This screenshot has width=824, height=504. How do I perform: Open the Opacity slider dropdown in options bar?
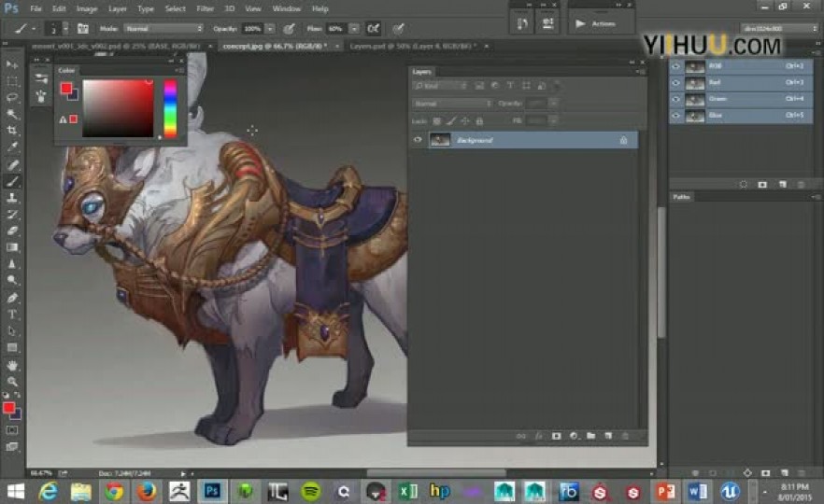click(x=270, y=28)
